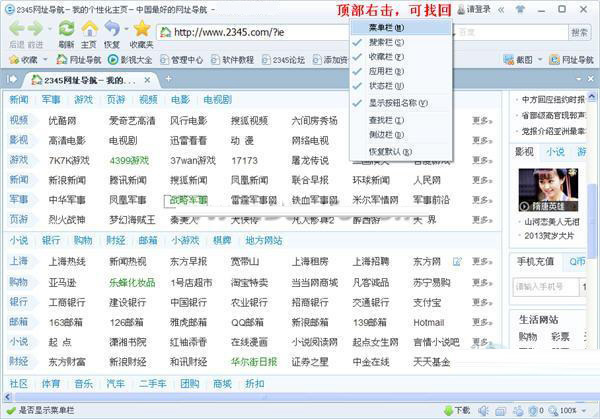Open the 团购 category tab at bottom
The image size is (600, 419).
(190, 383)
